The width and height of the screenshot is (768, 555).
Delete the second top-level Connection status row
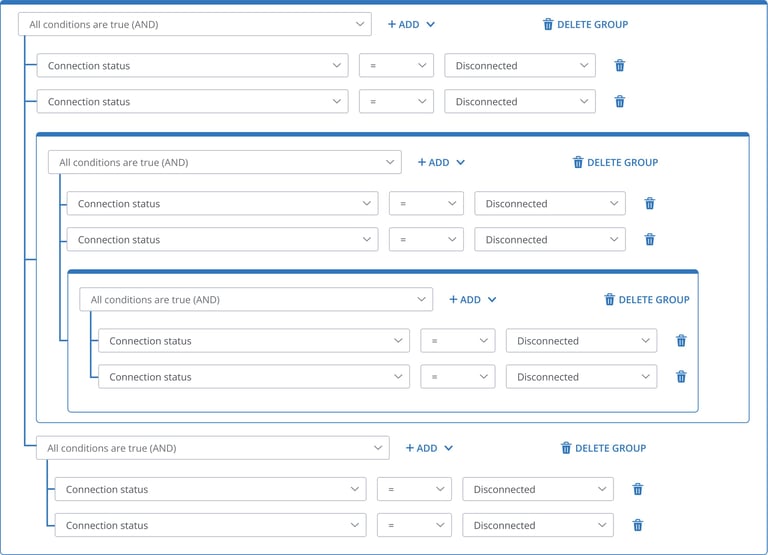tap(620, 101)
